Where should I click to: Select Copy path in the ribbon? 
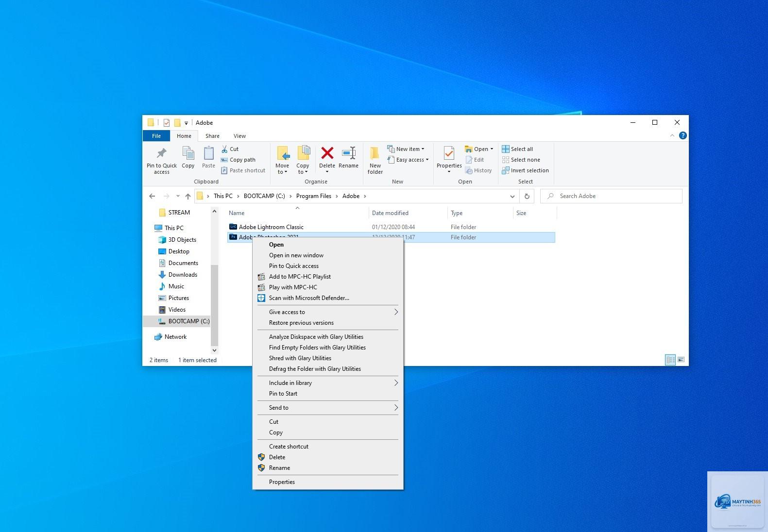pyautogui.click(x=238, y=160)
